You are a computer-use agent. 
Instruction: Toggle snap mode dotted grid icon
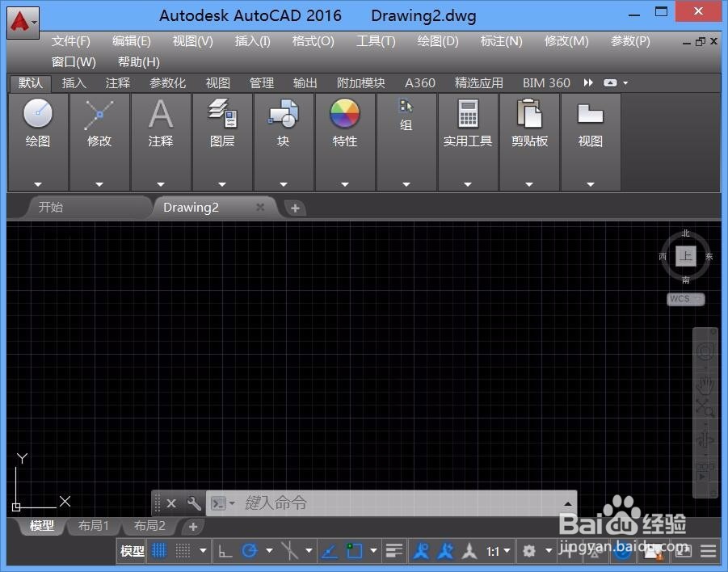coord(183,551)
